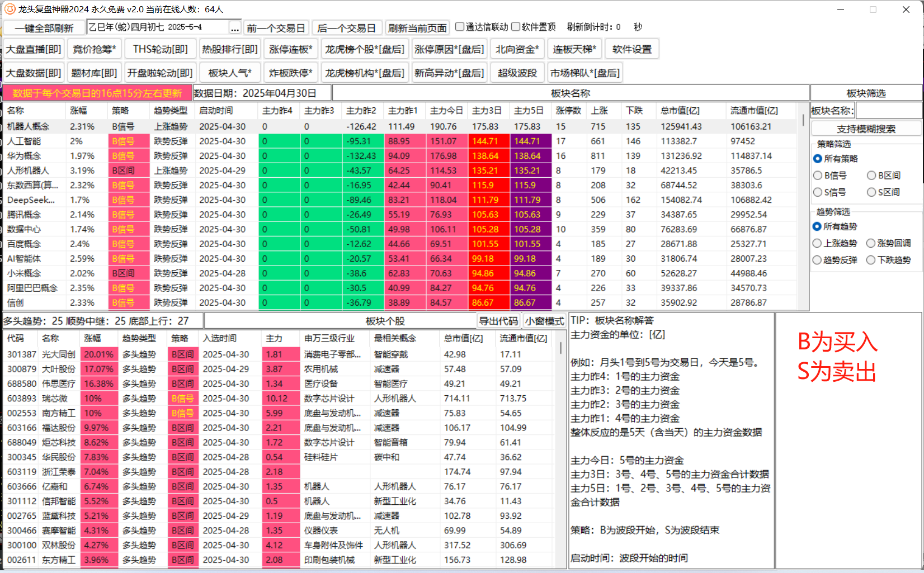Select 华为概念 sector row
Image resolution: width=924 pixels, height=573 pixels.
[x=400, y=156]
